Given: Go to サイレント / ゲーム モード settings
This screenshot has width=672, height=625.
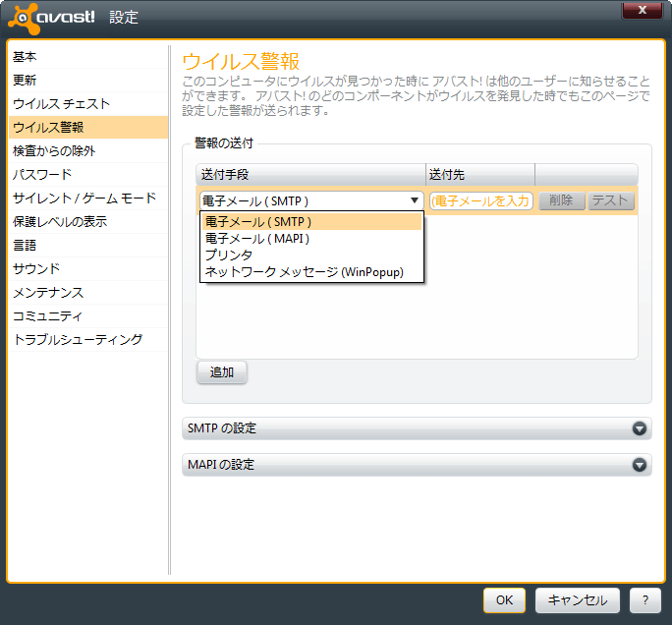Looking at the screenshot, I should (88, 199).
